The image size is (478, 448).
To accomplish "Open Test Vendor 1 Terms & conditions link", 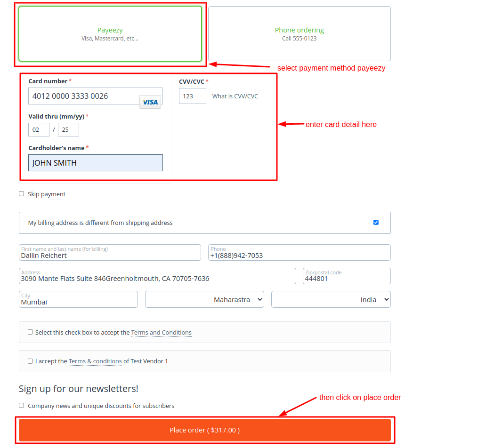I will 95,361.
